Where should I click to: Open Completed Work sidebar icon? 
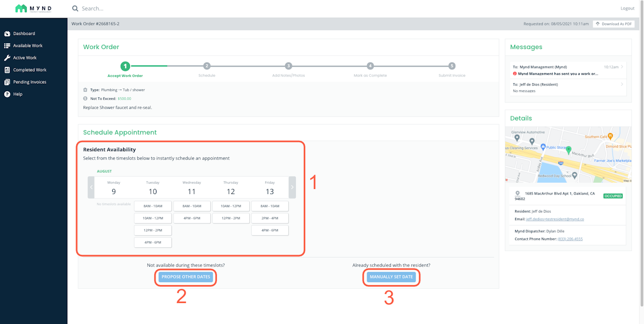tap(7, 70)
